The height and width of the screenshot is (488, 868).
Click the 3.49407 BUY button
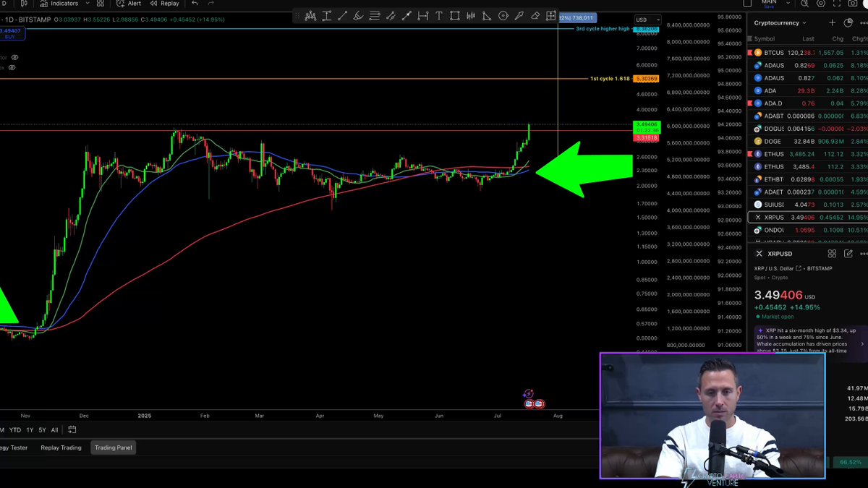[11, 33]
